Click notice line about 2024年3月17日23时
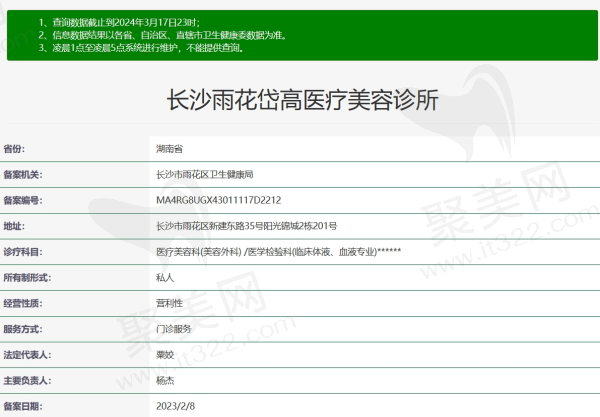This screenshot has width=600, height=417. click(x=119, y=23)
